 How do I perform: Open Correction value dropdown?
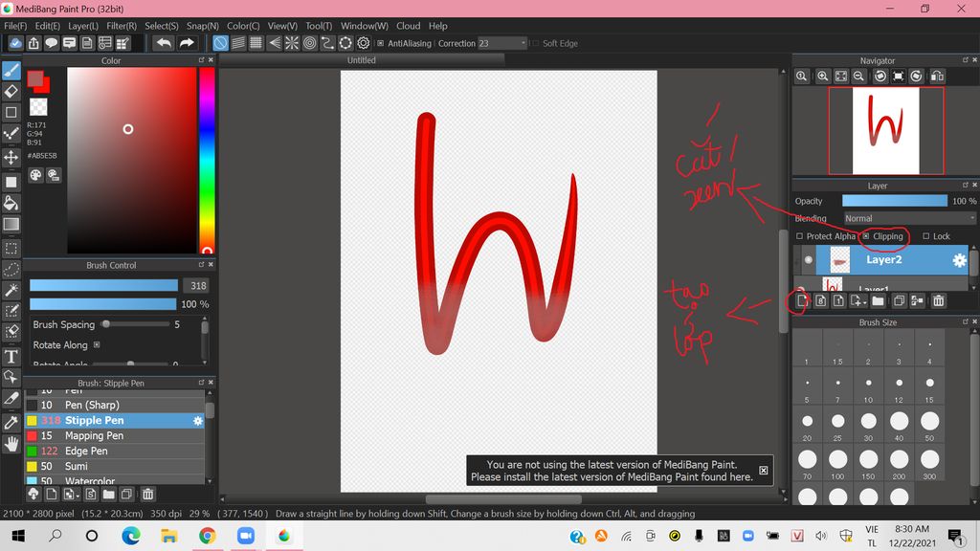tap(502, 43)
